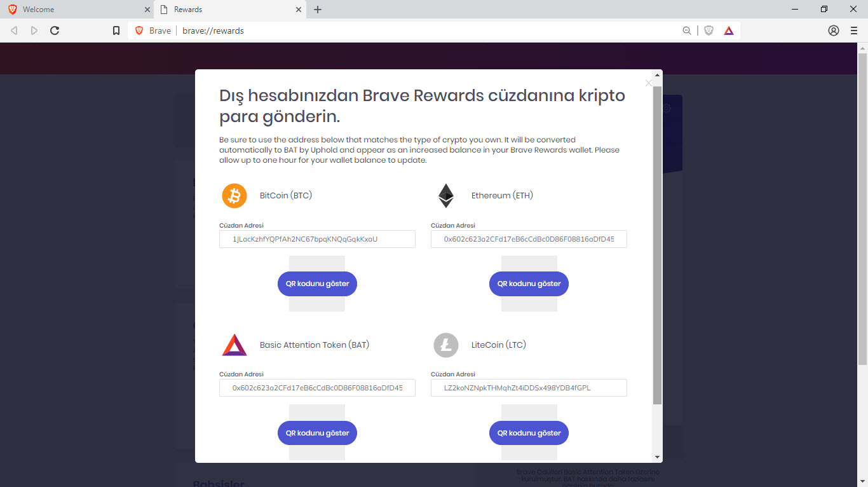The height and width of the screenshot is (487, 868).
Task: Close the Welcome tab
Action: coord(147,10)
